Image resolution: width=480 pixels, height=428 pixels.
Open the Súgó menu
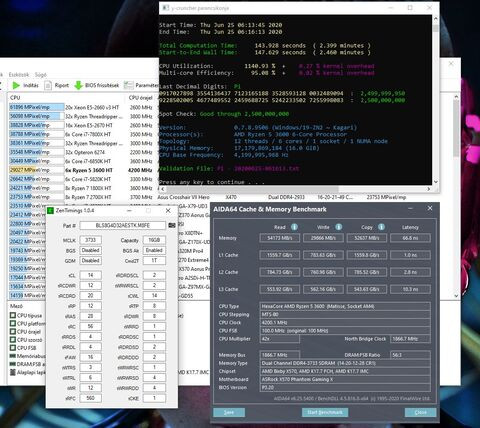41,75
